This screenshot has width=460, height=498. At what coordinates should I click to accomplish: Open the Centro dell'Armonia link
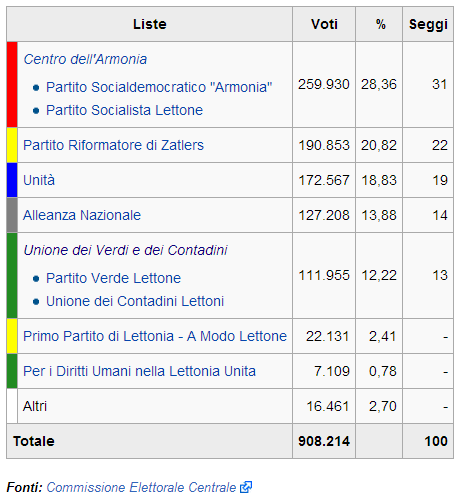point(85,59)
